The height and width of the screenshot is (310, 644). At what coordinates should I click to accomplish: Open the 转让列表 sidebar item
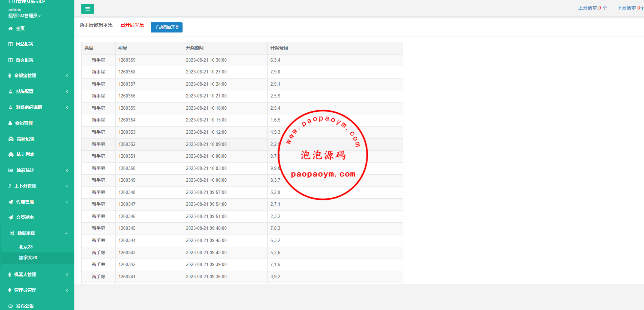[25, 155]
